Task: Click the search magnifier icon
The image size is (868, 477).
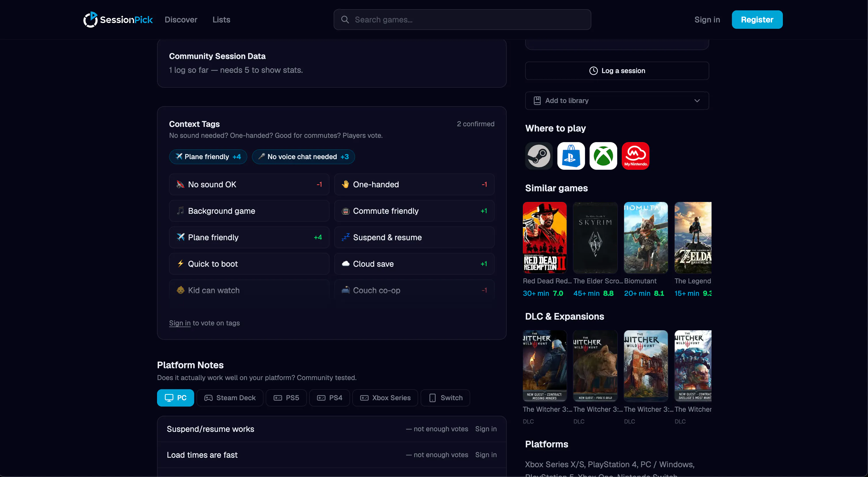Action: click(x=345, y=20)
